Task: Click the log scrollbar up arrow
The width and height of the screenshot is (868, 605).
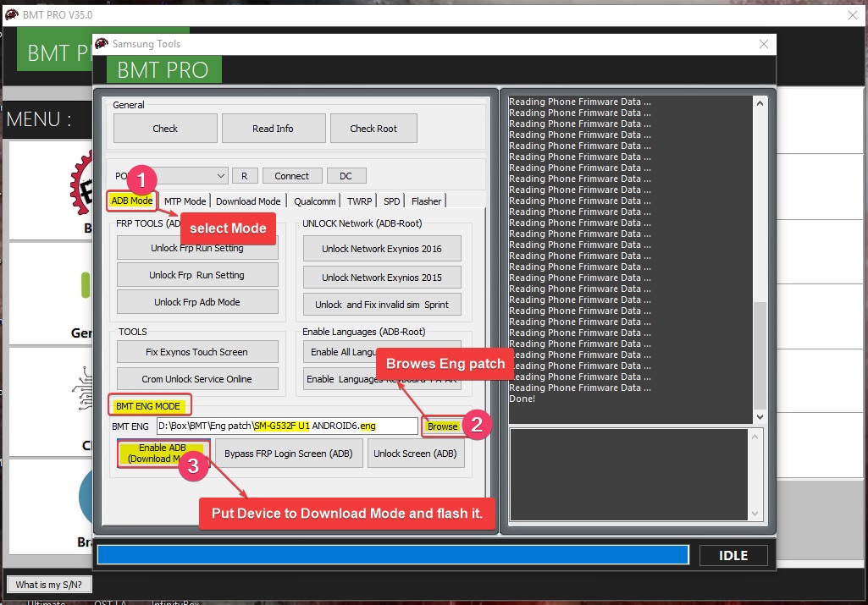Action: tap(760, 103)
